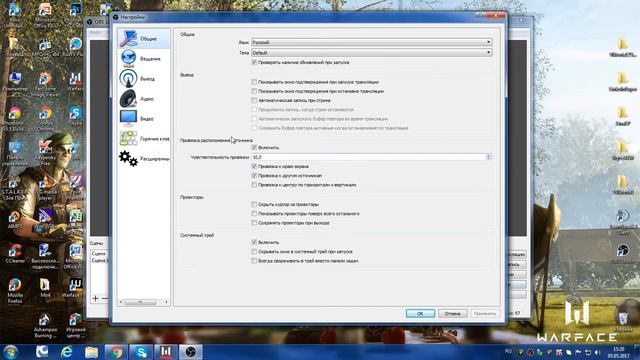This screenshot has height=360, width=640.
Task: Toggle check for updates on startup
Action: [x=254, y=62]
